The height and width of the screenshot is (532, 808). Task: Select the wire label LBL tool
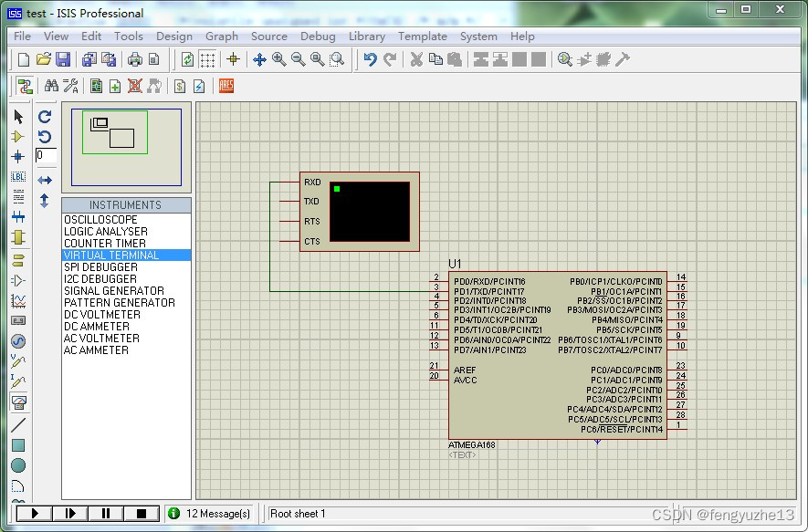pos(18,177)
